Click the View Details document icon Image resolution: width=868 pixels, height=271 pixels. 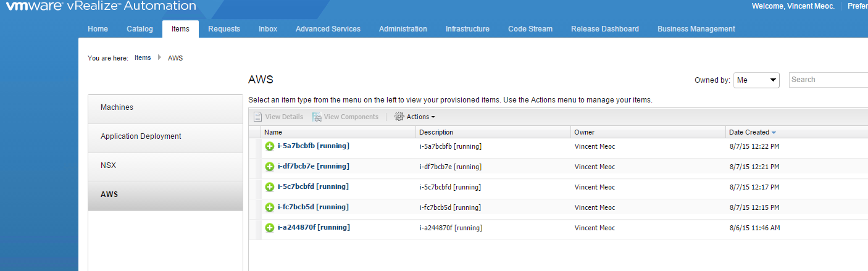point(258,117)
